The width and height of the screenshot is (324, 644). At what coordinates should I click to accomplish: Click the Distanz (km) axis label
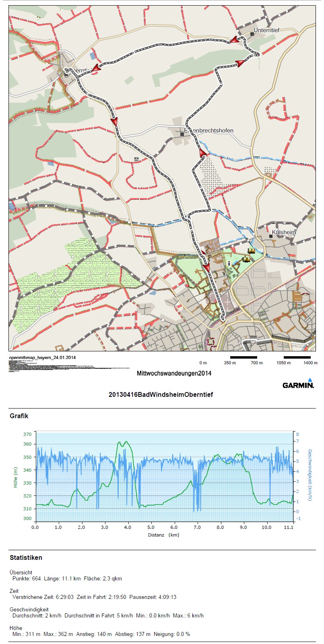tap(163, 535)
